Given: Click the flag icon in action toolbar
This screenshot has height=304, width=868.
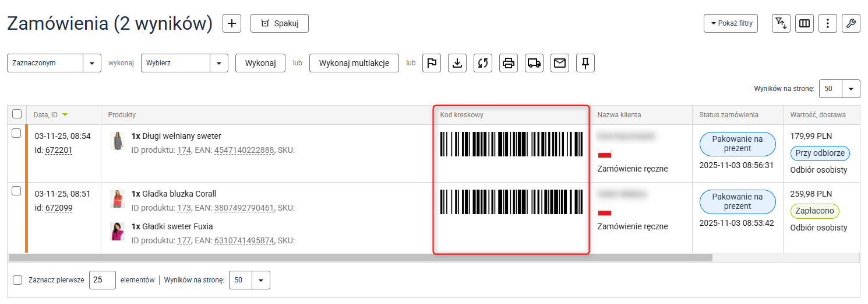Looking at the screenshot, I should tap(432, 63).
